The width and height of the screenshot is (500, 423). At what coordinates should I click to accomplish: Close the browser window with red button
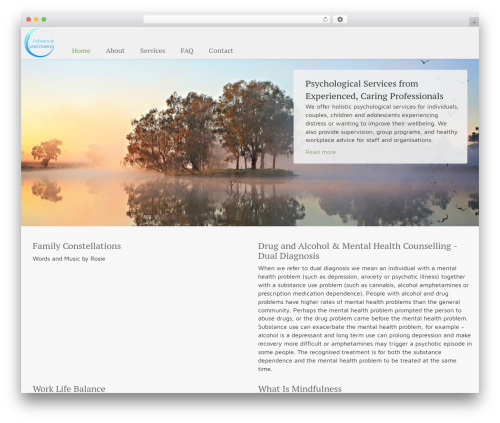point(29,19)
